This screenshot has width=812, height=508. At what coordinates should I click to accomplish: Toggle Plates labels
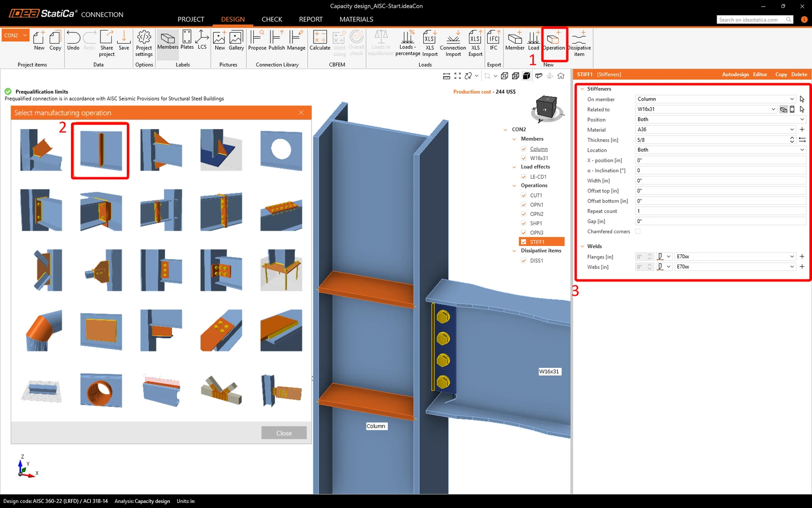187,40
